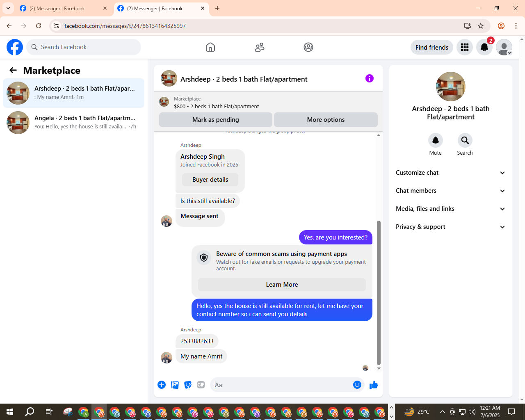Open Windows Start menu

coord(10,412)
